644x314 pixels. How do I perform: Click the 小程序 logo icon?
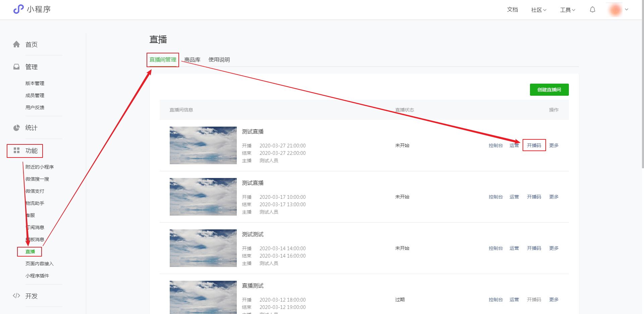point(18,9)
